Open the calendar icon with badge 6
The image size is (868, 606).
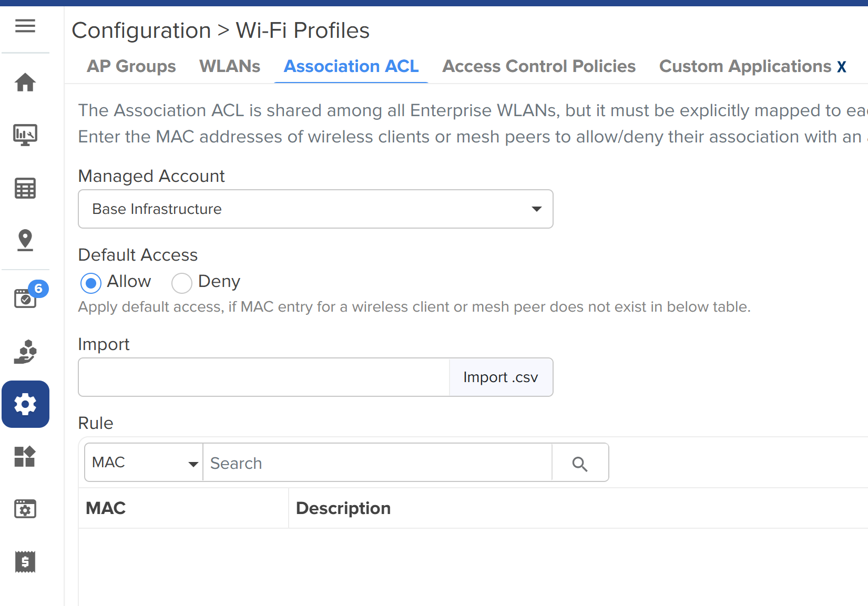(25, 298)
